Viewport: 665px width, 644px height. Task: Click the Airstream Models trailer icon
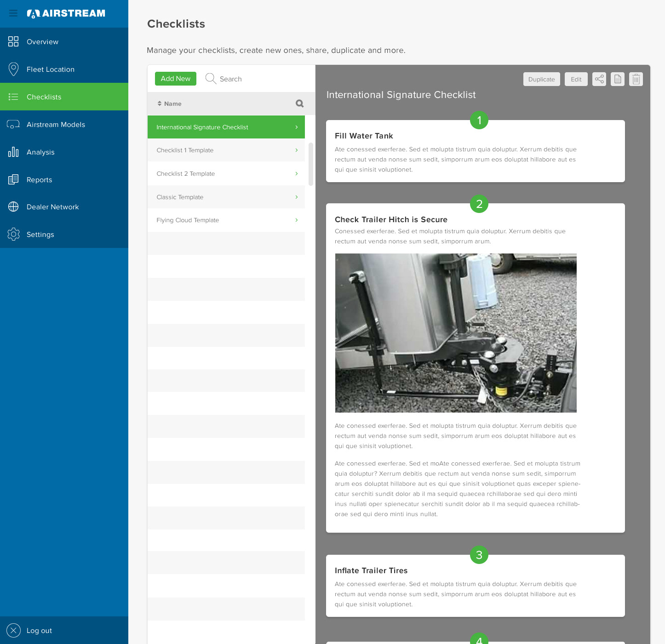pyautogui.click(x=13, y=124)
